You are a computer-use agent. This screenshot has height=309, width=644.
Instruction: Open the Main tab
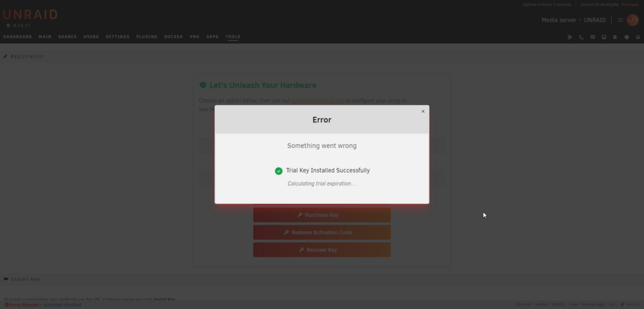[x=45, y=37]
